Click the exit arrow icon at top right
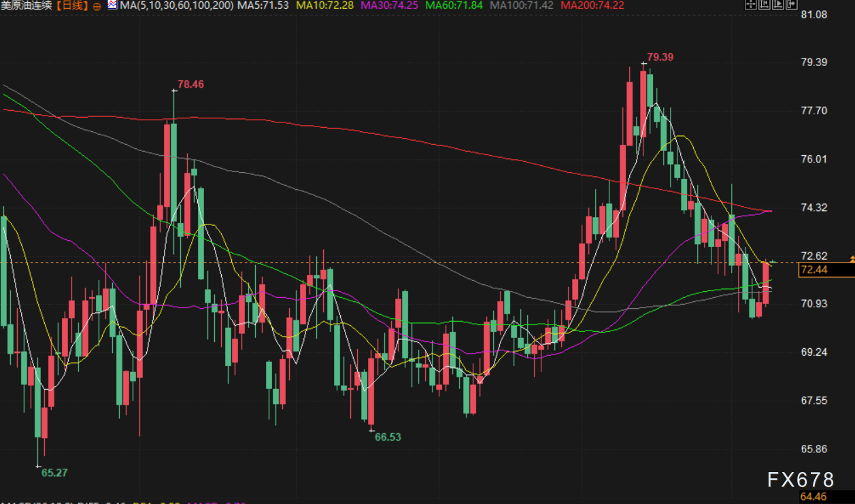855x504 pixels. point(792,5)
